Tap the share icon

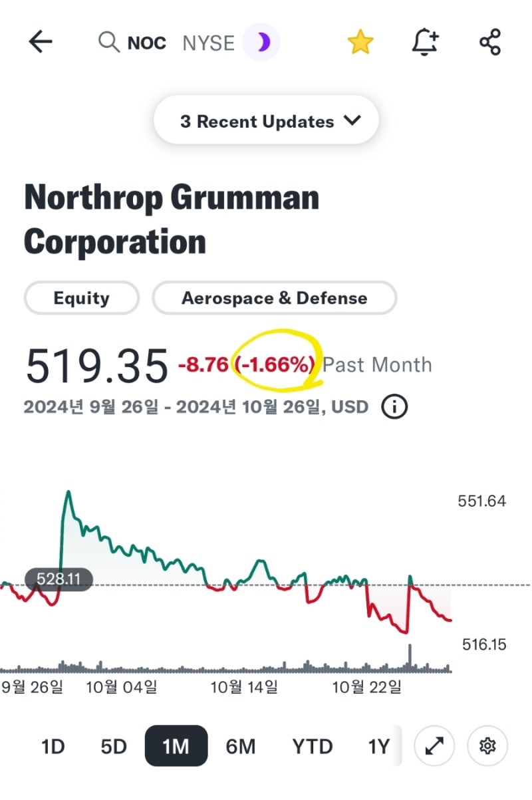tap(490, 43)
